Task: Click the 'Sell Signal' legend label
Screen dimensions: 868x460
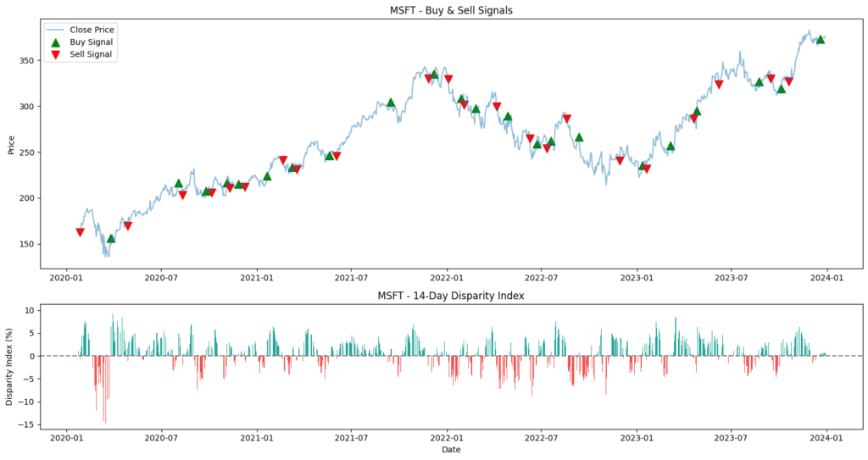Action: (91, 54)
